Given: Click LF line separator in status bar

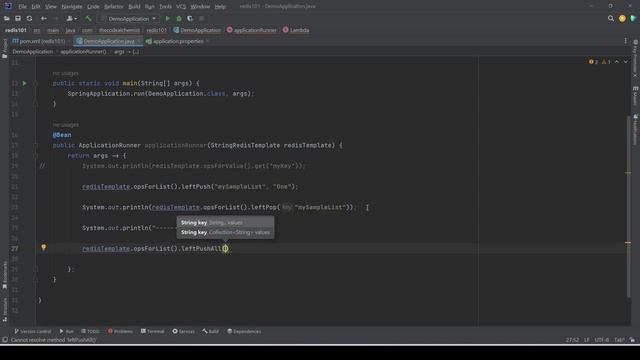Looking at the screenshot, I should tap(587, 340).
